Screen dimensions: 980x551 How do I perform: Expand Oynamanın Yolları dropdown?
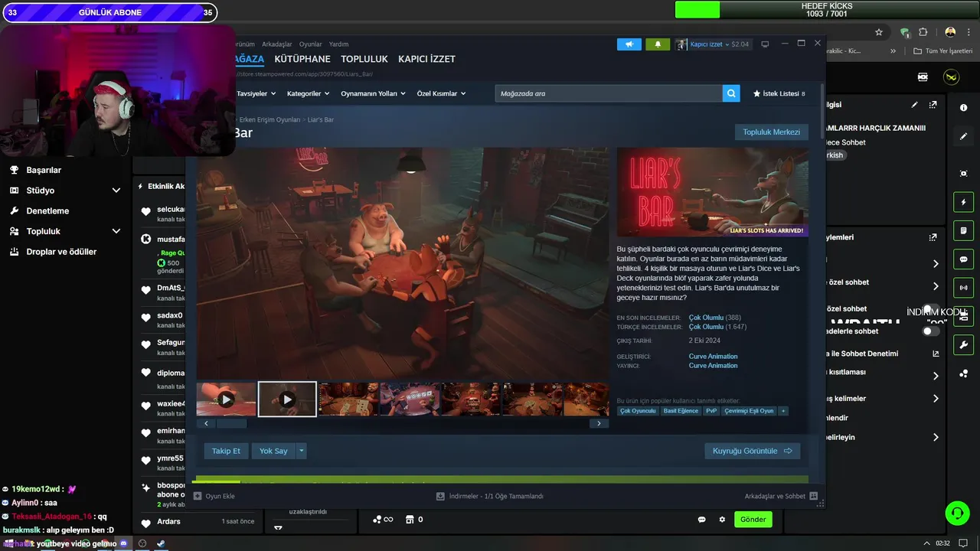(373, 93)
